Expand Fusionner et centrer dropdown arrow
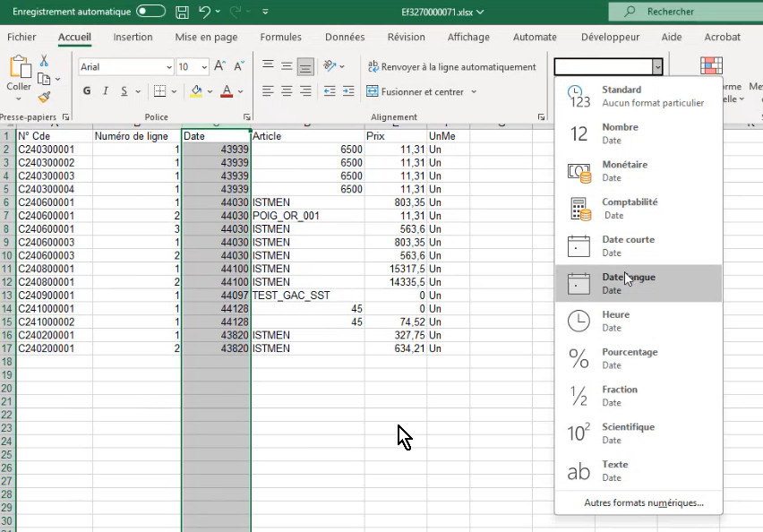The height and width of the screenshot is (532, 763). [474, 91]
